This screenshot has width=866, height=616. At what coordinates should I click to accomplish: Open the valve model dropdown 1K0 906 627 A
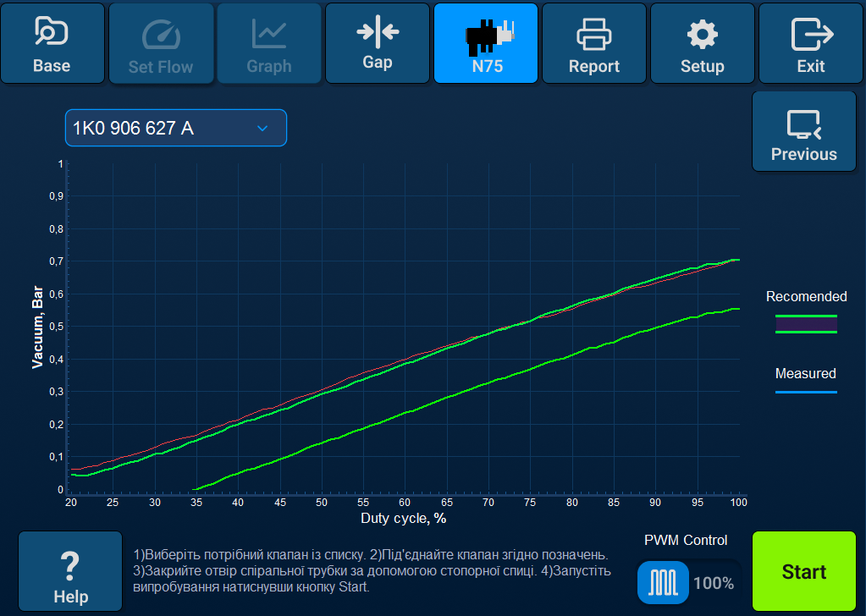pos(175,127)
